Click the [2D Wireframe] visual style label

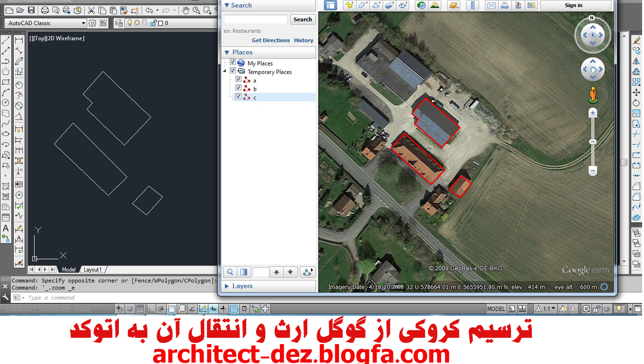(65, 38)
